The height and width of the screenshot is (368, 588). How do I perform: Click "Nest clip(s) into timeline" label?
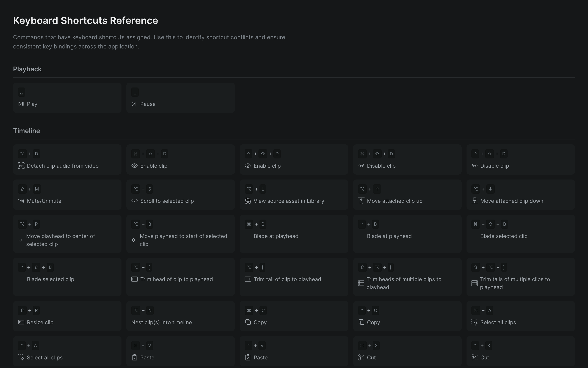point(161,322)
